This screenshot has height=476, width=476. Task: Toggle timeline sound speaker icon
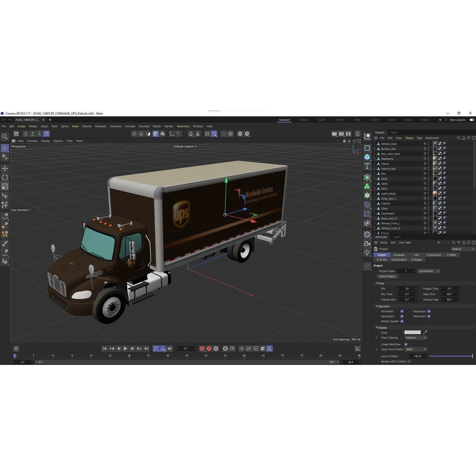click(170, 349)
